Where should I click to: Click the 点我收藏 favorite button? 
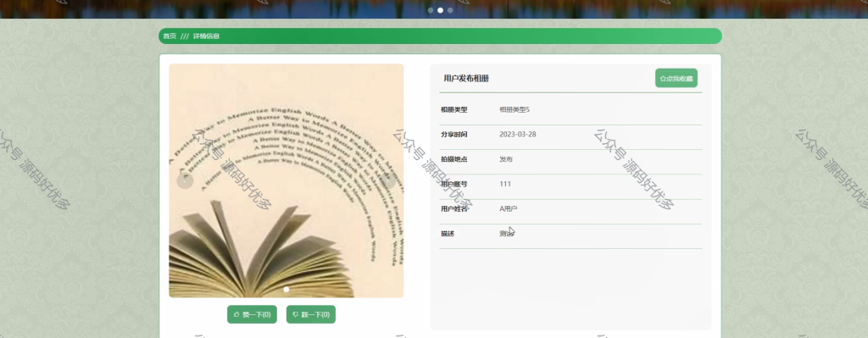pyautogui.click(x=676, y=78)
